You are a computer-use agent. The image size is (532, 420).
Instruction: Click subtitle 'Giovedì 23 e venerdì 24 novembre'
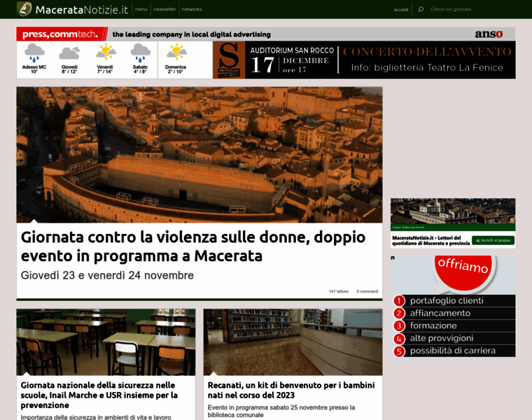107,275
